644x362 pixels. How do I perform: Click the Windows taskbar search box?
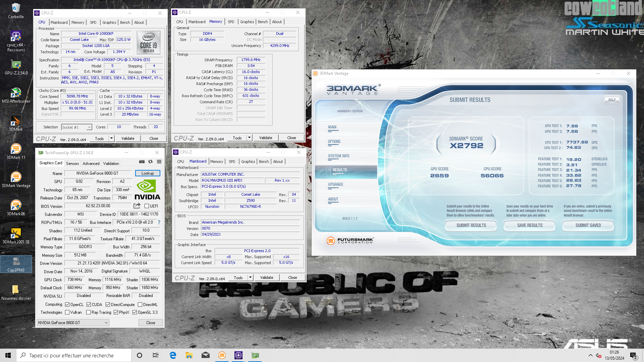point(74,355)
